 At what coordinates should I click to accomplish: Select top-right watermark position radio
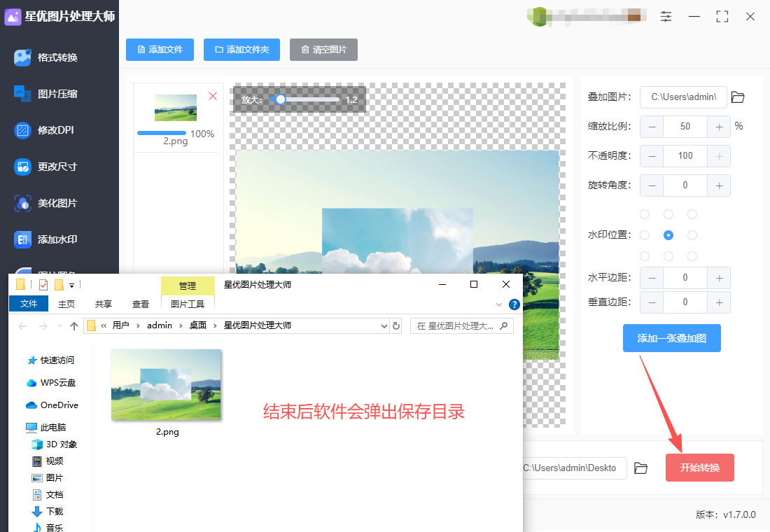pyautogui.click(x=692, y=214)
